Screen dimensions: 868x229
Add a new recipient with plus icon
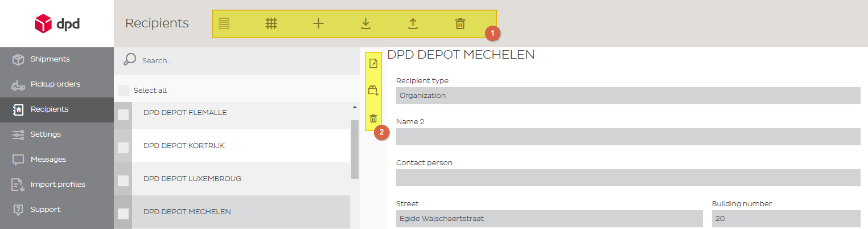click(x=319, y=23)
